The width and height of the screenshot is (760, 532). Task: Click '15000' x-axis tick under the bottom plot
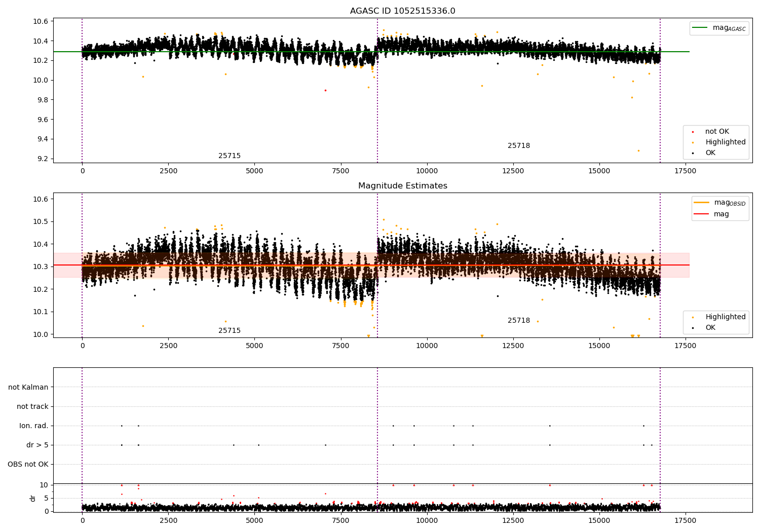click(x=599, y=521)
